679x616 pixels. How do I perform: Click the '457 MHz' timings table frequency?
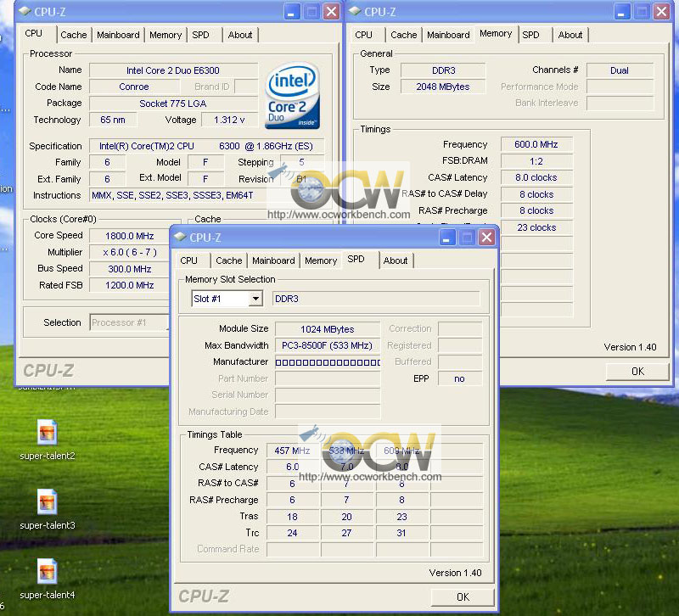[292, 451]
